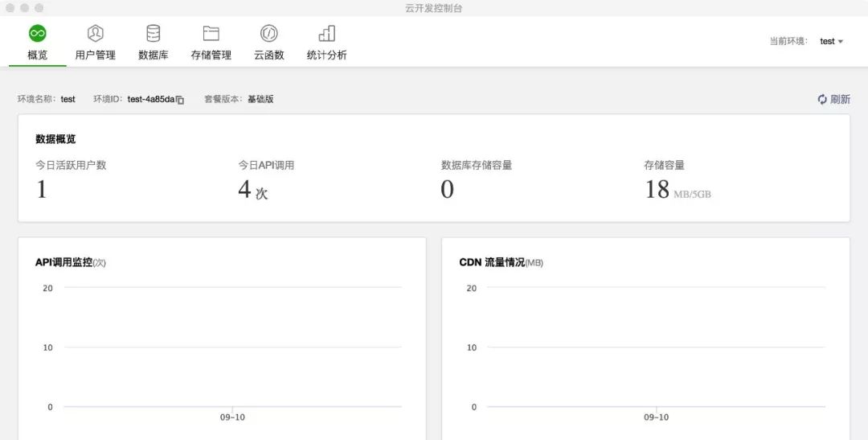Click the 存储容量 label
Screen dimensions: 868x440
[x=665, y=165]
